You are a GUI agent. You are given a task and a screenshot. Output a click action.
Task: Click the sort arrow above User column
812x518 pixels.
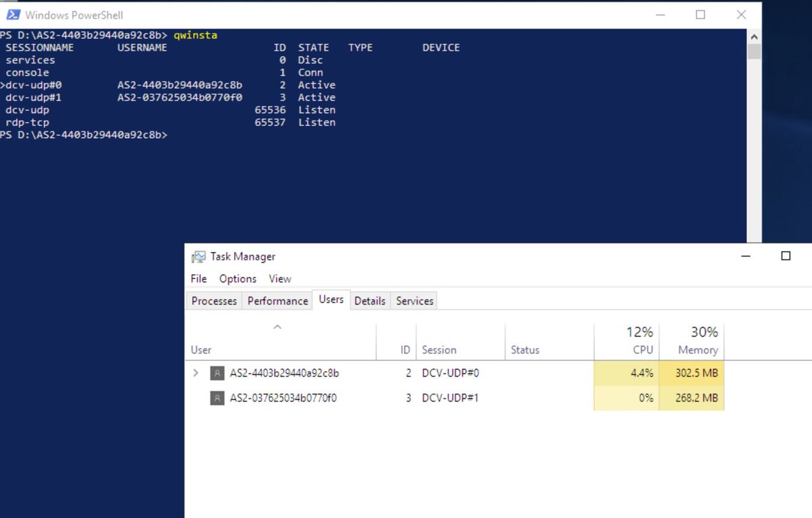point(277,327)
